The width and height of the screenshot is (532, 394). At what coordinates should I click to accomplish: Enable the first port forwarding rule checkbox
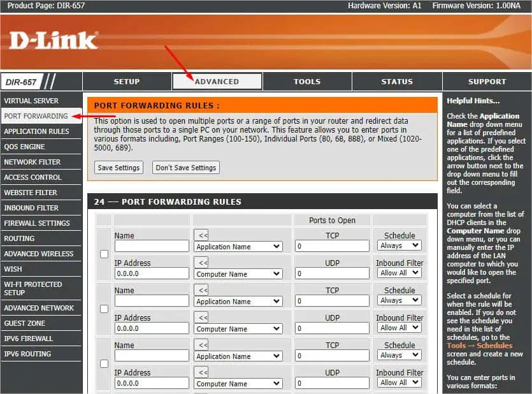[104, 254]
